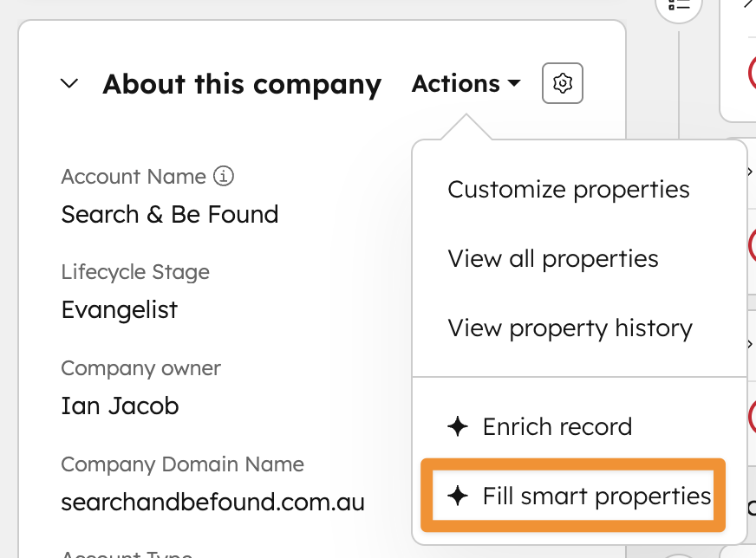Click the Search & Be Found account name
Screen dimensions: 756x558
point(169,214)
